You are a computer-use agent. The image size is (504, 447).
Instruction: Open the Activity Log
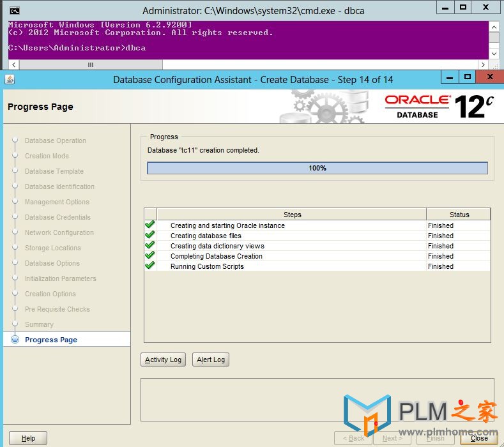163,360
